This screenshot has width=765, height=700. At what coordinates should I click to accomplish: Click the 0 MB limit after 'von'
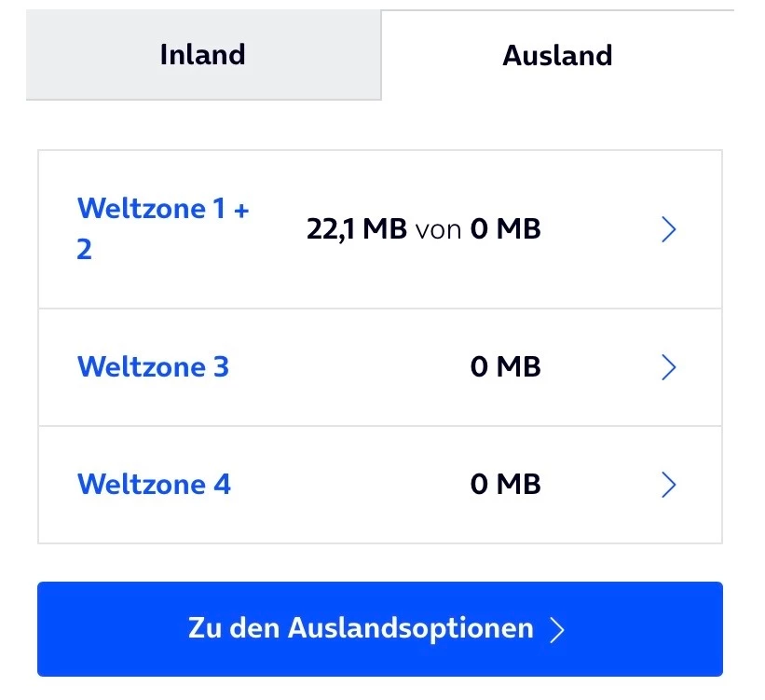point(505,229)
